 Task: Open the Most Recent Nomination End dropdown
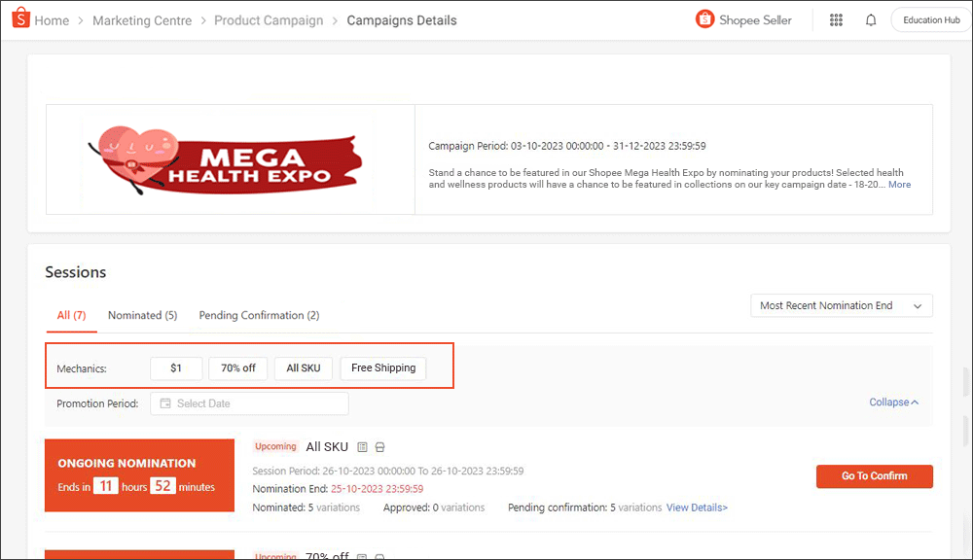coord(841,305)
